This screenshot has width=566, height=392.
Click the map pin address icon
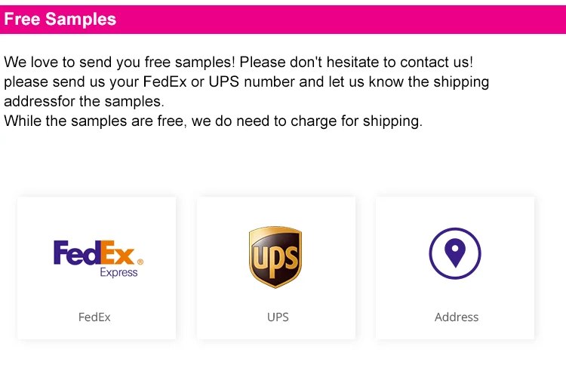coord(455,253)
